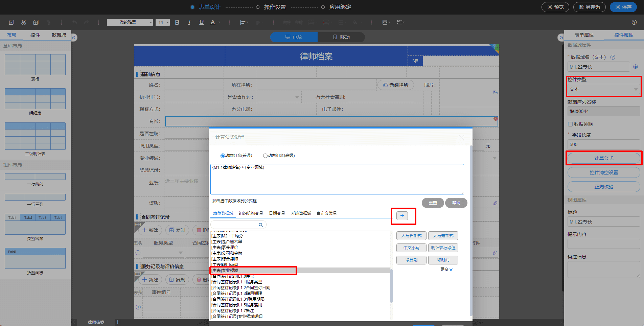Open the font size 14 dropdown
This screenshot has height=326, width=644.
(x=163, y=22)
